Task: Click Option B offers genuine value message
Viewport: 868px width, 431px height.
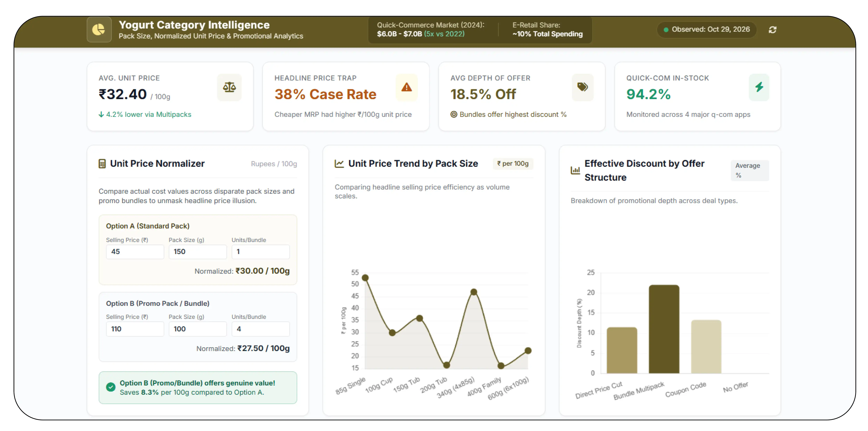Action: 197,383
